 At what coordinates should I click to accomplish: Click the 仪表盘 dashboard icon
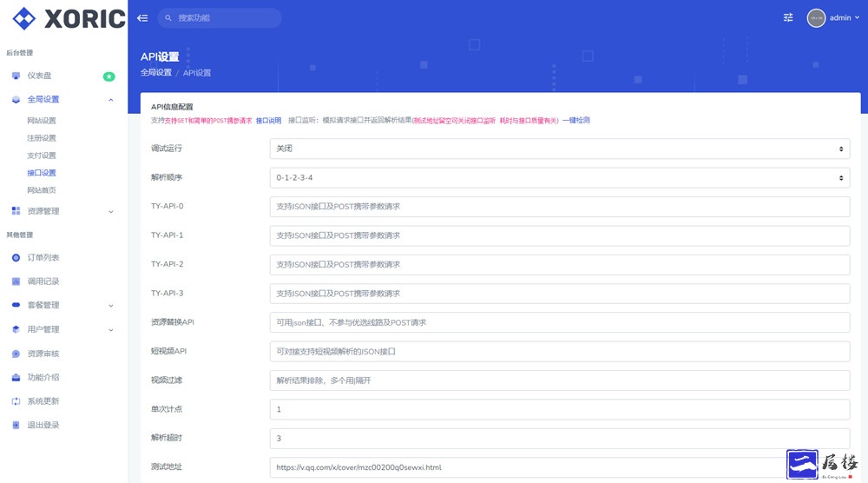pos(16,76)
